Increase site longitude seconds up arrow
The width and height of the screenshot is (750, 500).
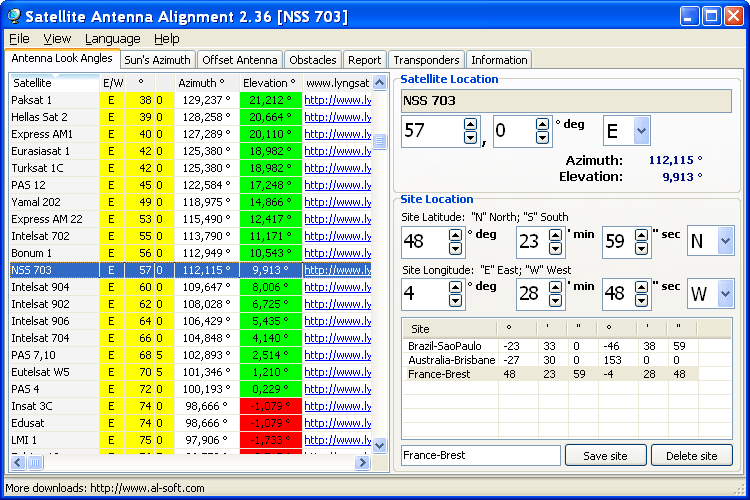tap(641, 287)
